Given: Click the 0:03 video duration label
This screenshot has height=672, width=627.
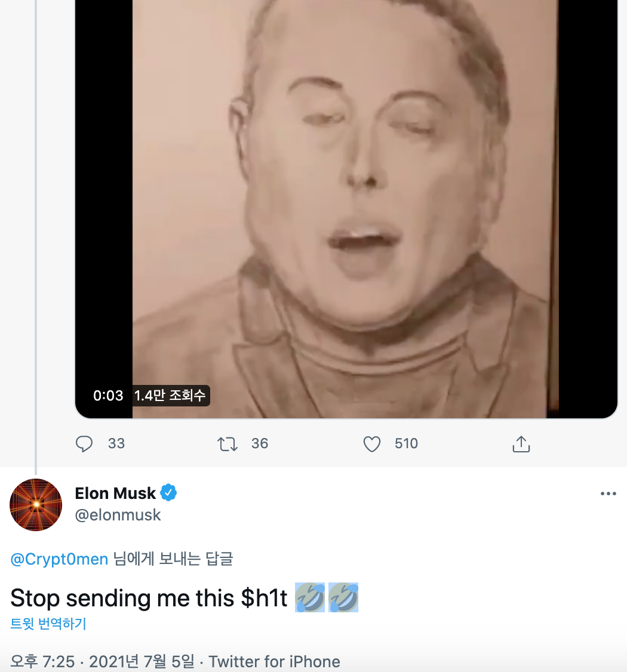Looking at the screenshot, I should pyautogui.click(x=108, y=396).
